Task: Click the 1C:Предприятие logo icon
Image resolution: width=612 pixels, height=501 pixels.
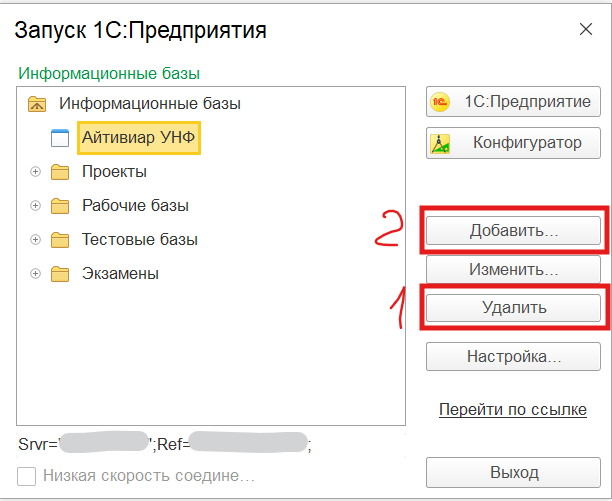Action: click(x=440, y=102)
